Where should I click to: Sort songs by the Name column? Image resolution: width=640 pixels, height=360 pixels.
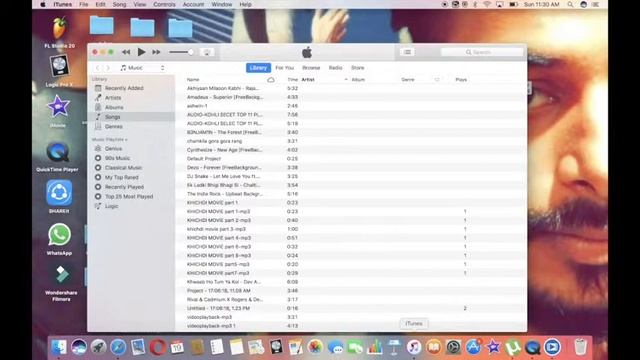tap(193, 80)
